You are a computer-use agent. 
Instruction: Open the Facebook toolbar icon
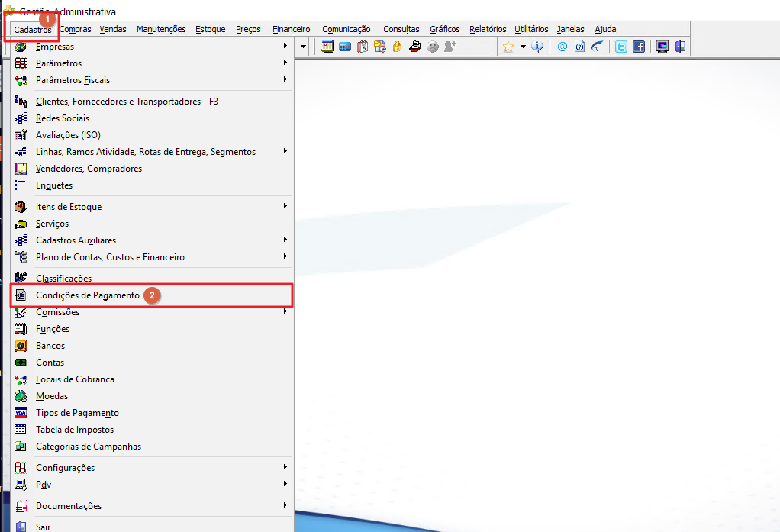click(639, 47)
